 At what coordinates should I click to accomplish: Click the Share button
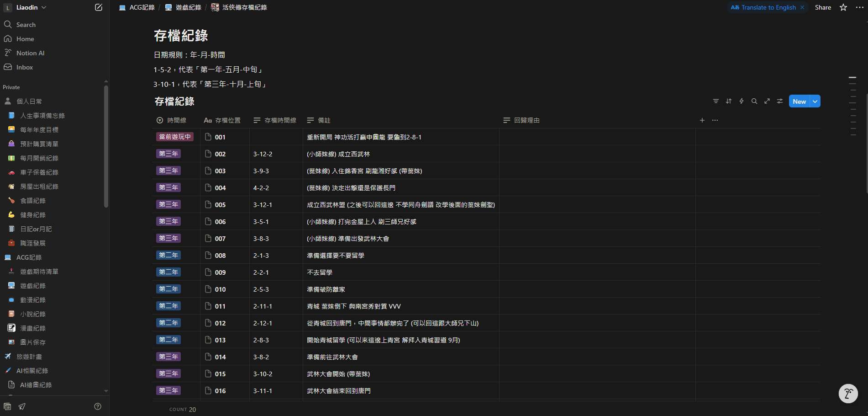click(x=823, y=7)
